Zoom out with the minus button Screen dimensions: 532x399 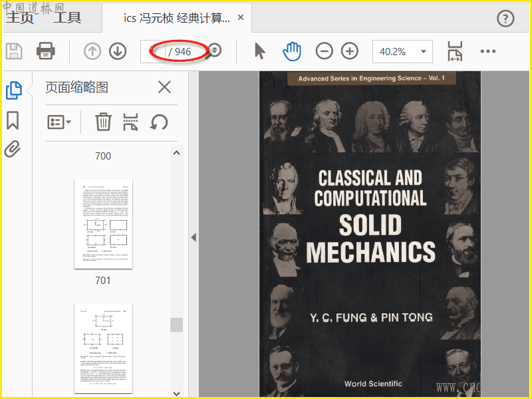pyautogui.click(x=325, y=51)
